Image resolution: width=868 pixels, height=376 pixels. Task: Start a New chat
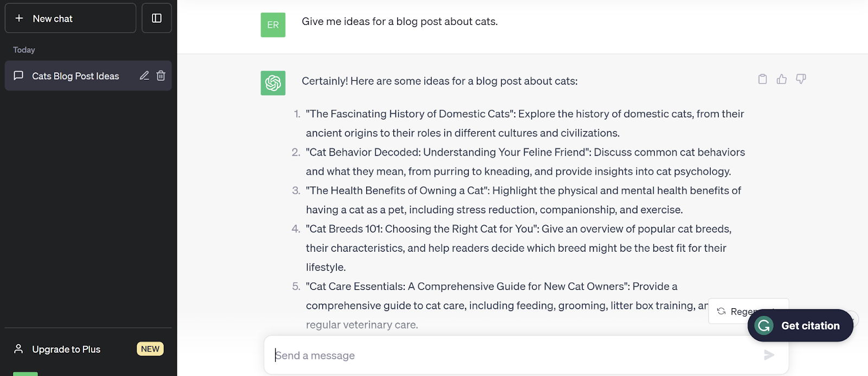click(71, 18)
